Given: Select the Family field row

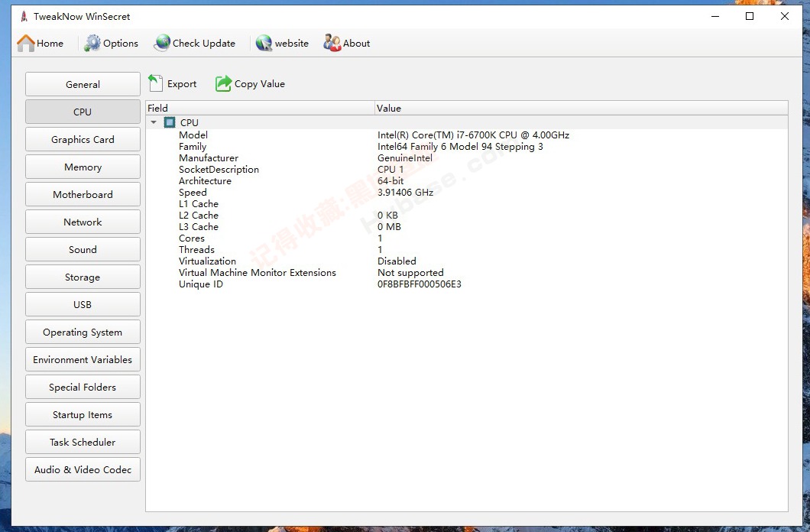Looking at the screenshot, I should (467, 146).
